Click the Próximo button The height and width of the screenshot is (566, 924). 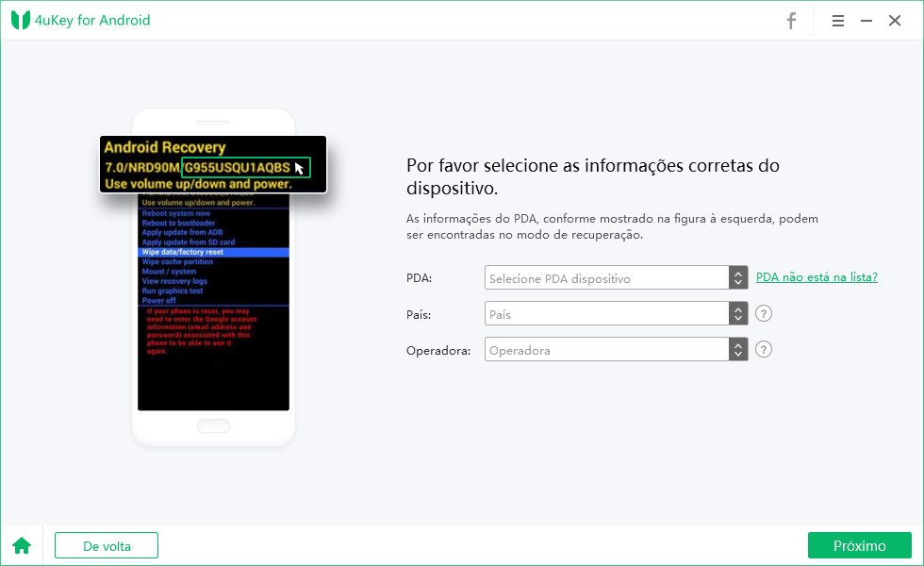[859, 545]
